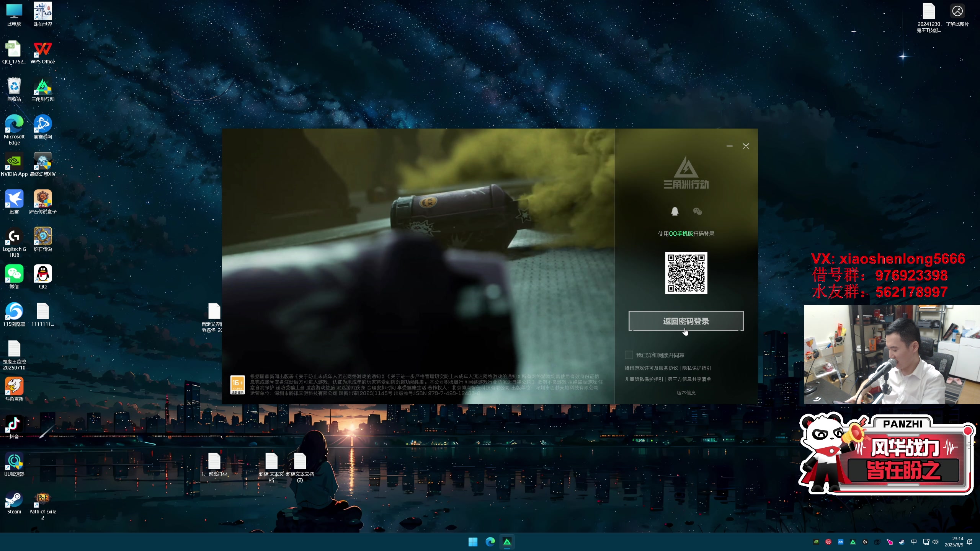Select the 炉石传说 desktop icon

tap(42, 240)
